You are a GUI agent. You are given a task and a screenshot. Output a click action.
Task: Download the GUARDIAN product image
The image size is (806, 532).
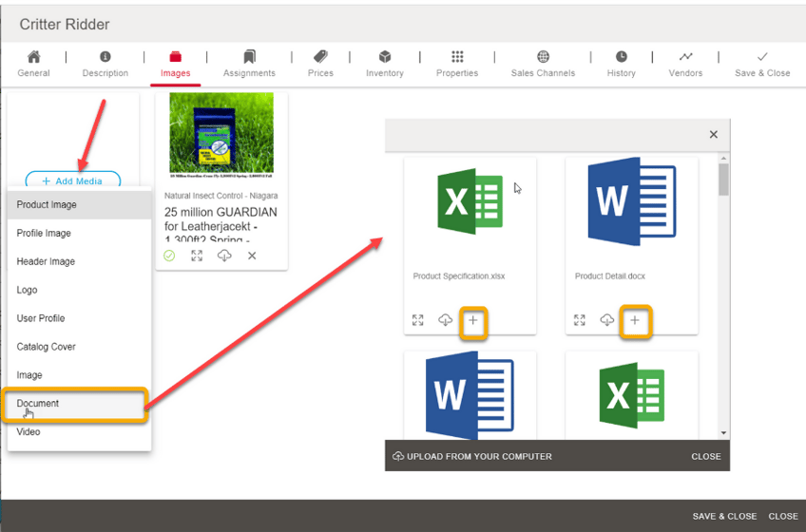(x=224, y=256)
